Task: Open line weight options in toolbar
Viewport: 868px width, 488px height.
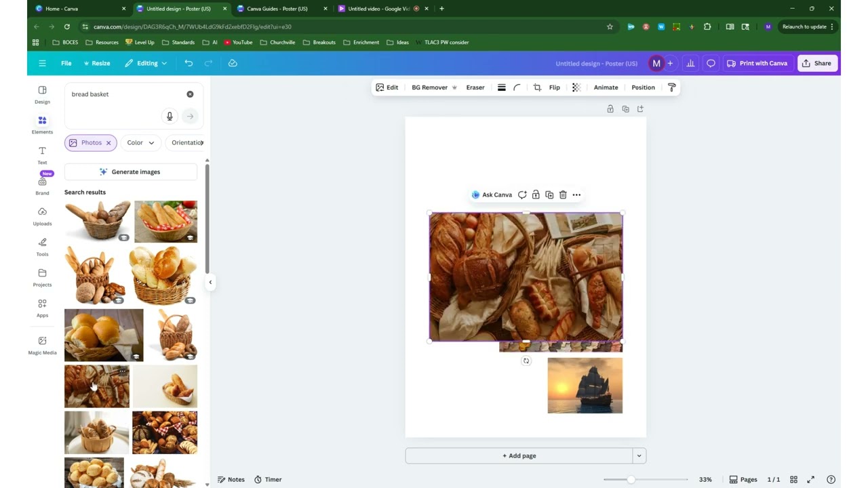Action: coord(501,87)
